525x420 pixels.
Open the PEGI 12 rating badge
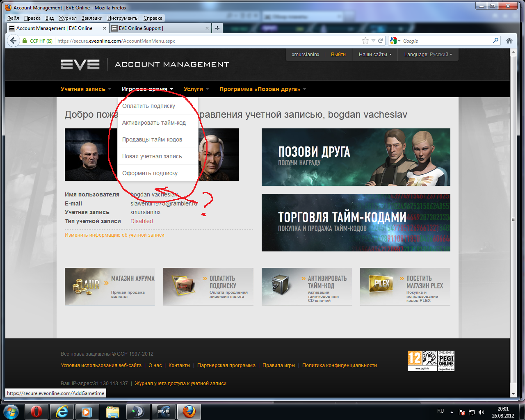pyautogui.click(x=422, y=361)
